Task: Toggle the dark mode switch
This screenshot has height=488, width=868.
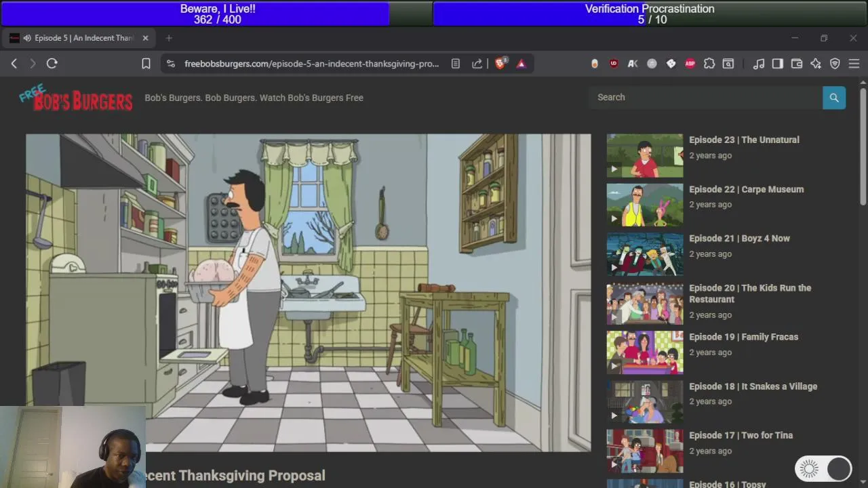Action: 823,468
